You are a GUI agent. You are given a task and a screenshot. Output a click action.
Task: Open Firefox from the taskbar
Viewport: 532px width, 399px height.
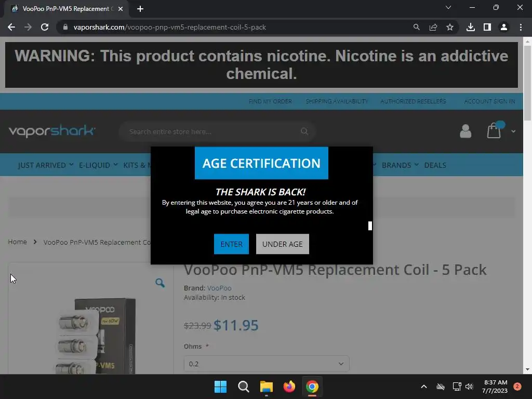point(289,387)
